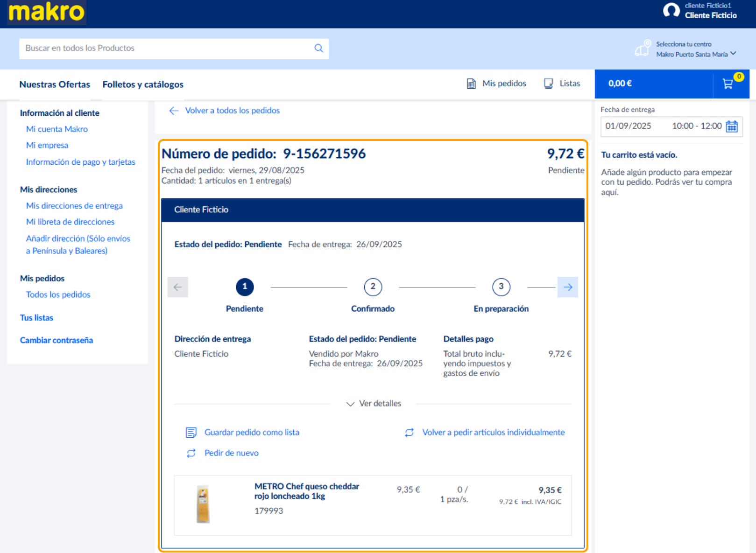Open the user profile avatar icon

[671, 10]
